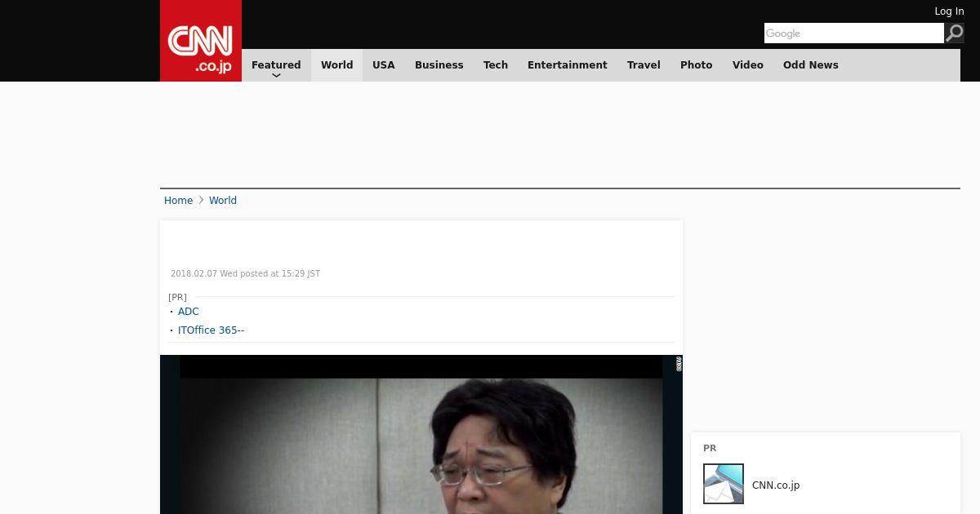Open the Entertainment section
The image size is (980, 514).
(568, 65)
